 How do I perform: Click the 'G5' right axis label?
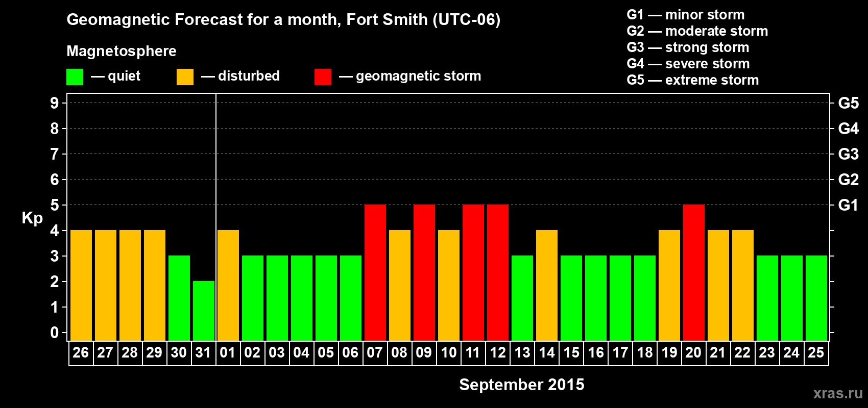pos(849,103)
